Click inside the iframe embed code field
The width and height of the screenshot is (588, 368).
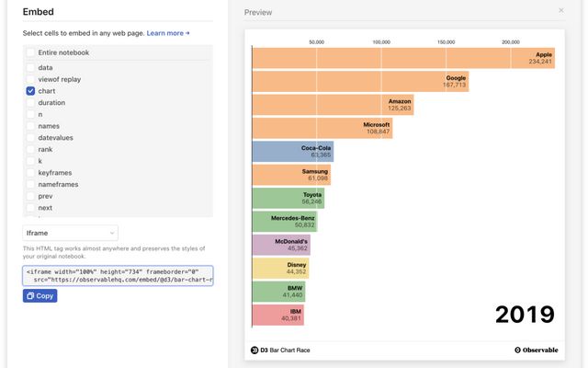(118, 276)
